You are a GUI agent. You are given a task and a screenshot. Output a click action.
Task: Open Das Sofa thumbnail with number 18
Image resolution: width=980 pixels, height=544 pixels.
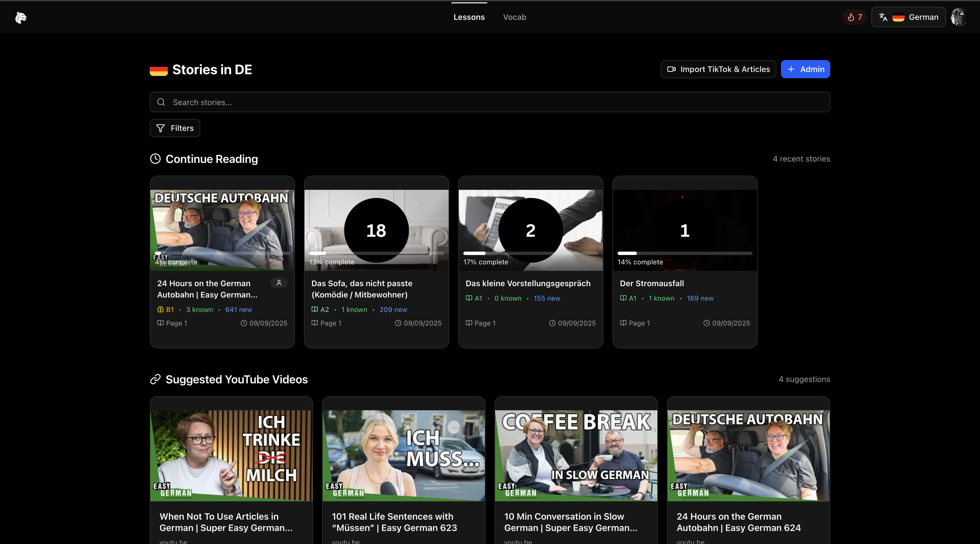pyautogui.click(x=377, y=230)
